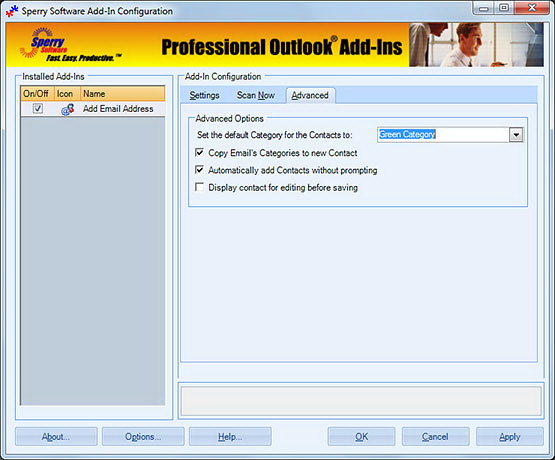Click the Sperry Software logo in the banner
This screenshot has width=555, height=460.
[69, 45]
